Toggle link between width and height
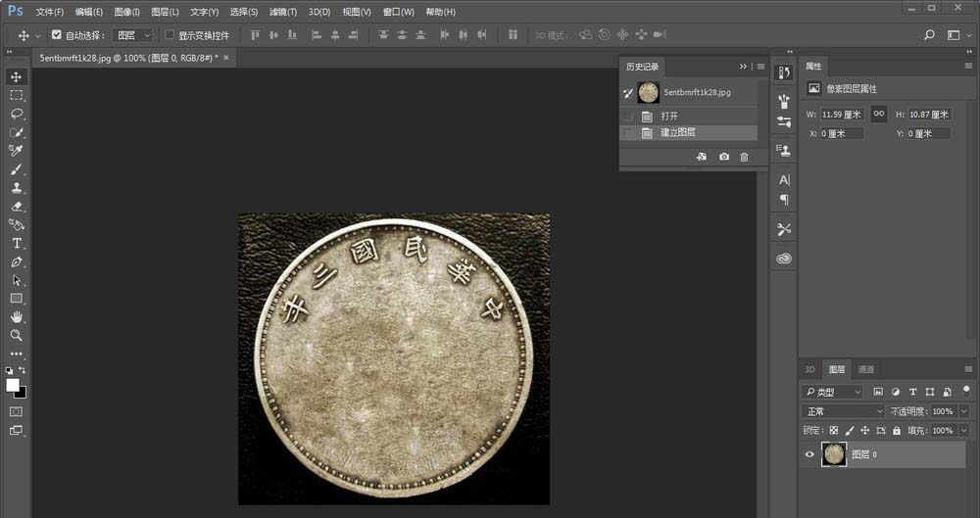This screenshot has width=980, height=518. (x=879, y=114)
